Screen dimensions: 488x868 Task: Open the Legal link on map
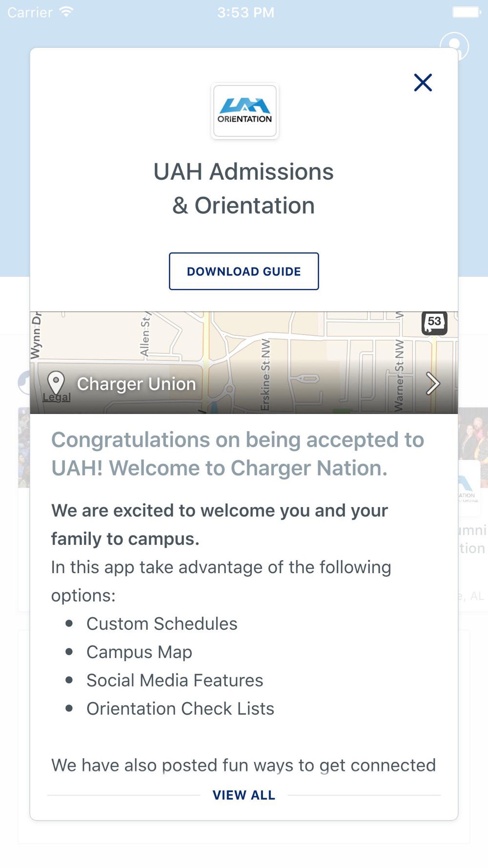57,397
